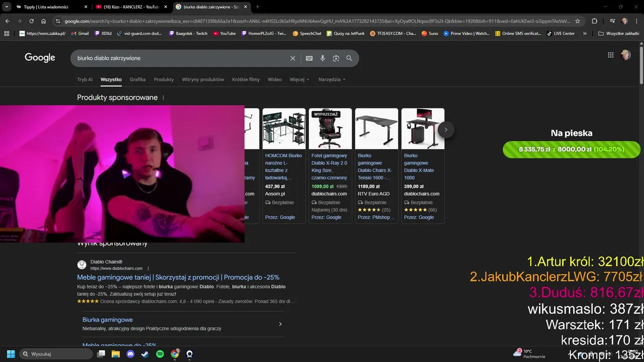Open Discord from the taskbar

[x=130, y=354]
